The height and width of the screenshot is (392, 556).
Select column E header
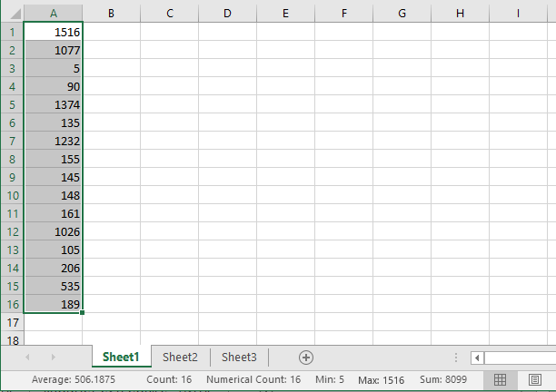[286, 14]
